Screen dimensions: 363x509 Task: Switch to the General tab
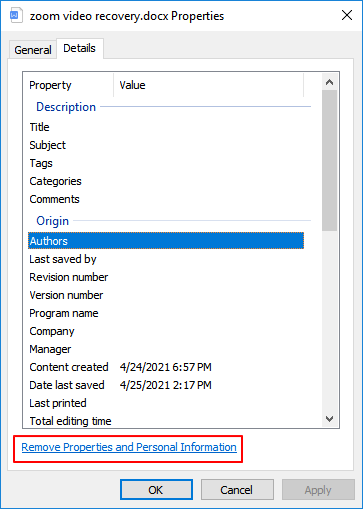click(33, 50)
